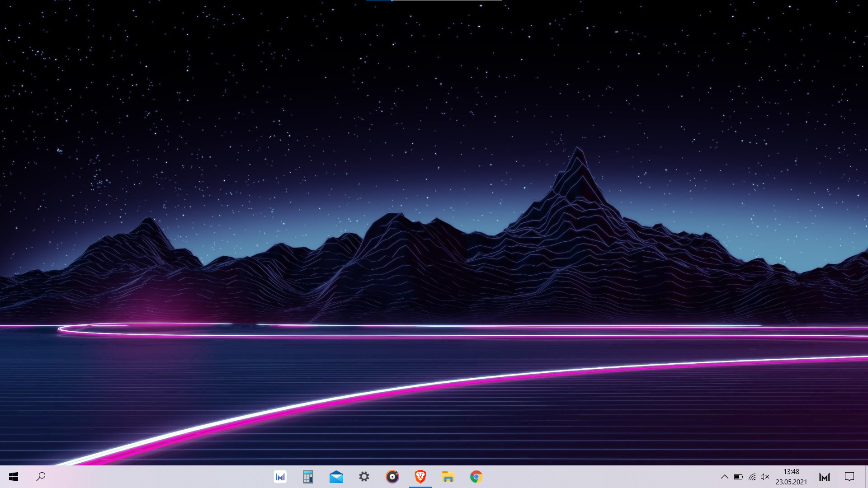Click the muted volume speaker icon
Screen dimensions: 868x488
pos(765,477)
